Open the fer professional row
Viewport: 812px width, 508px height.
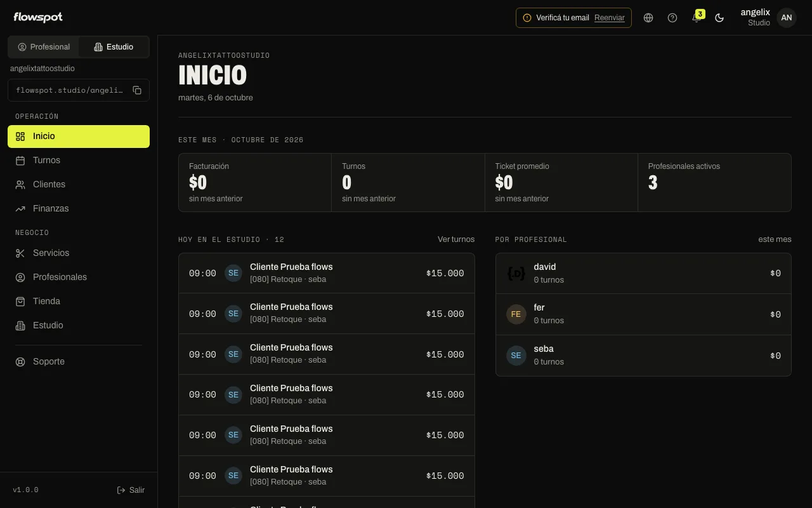click(x=643, y=314)
